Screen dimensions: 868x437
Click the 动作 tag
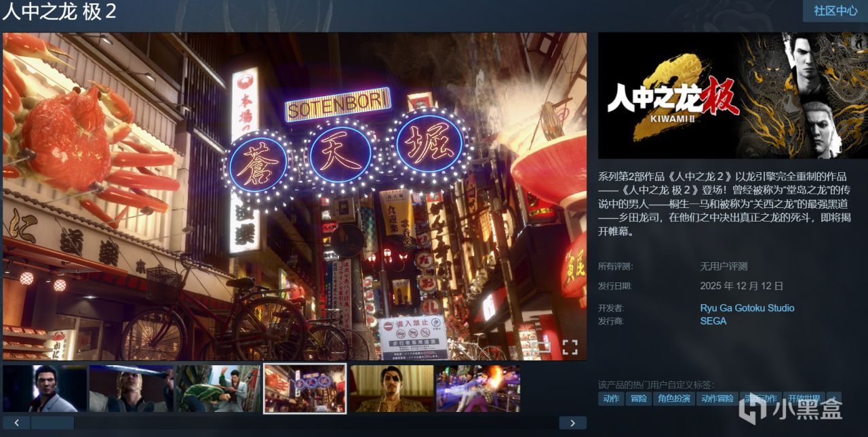tap(611, 398)
